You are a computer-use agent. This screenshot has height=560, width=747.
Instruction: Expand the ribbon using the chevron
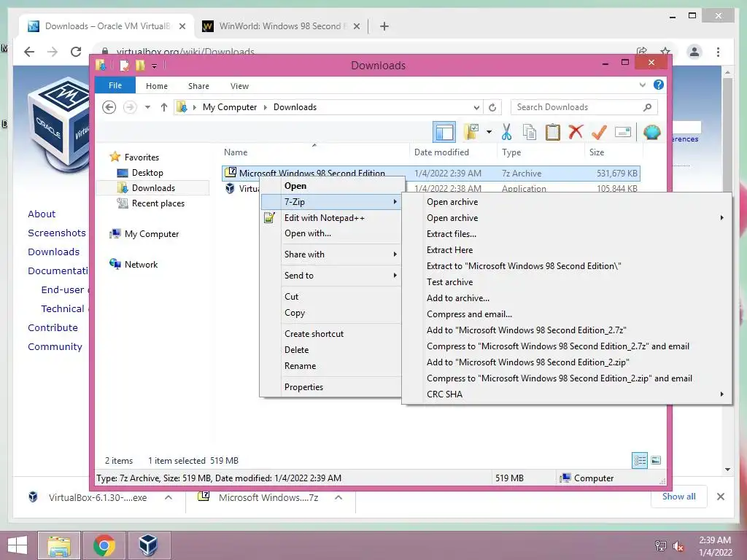[x=642, y=85]
